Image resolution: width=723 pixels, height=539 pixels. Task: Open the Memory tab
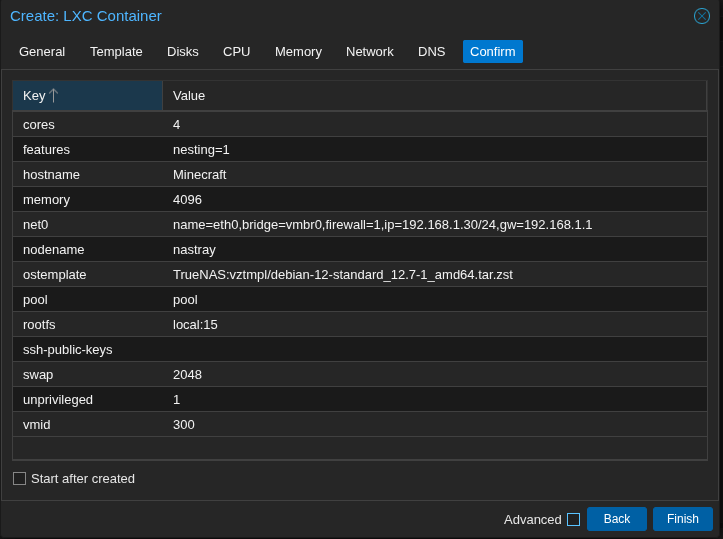coord(298,52)
